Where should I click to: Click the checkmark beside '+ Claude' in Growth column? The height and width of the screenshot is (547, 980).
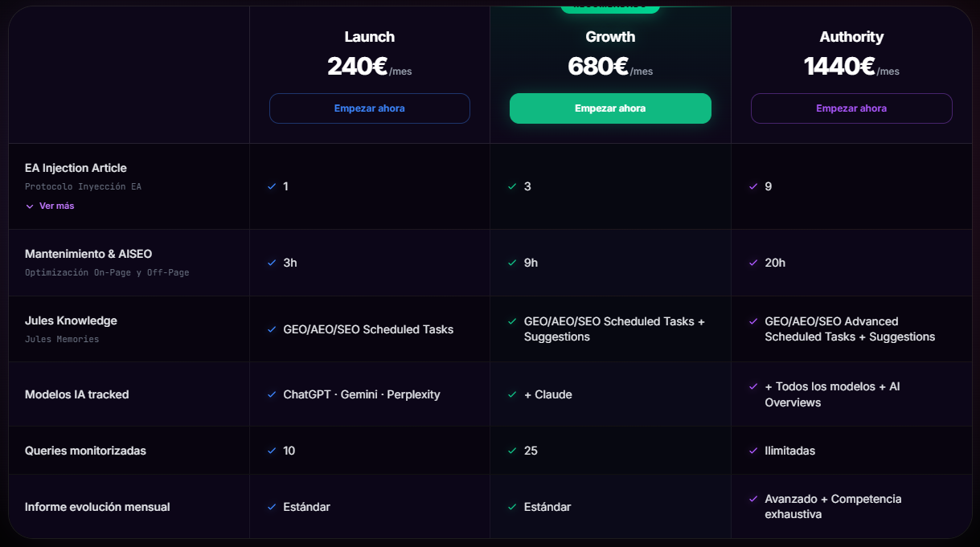click(x=513, y=394)
